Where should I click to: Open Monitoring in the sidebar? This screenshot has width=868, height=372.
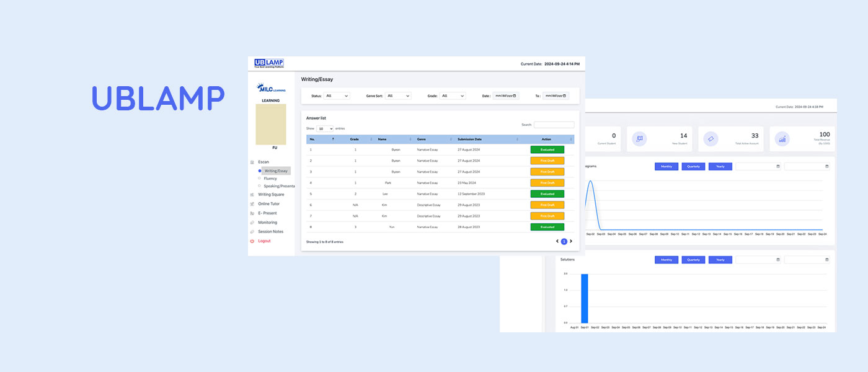point(268,223)
